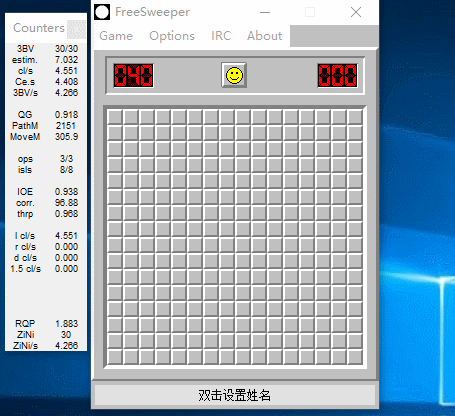Screen dimensions: 455x416
Task: Close the FreeSweeper window
Action: click(356, 13)
